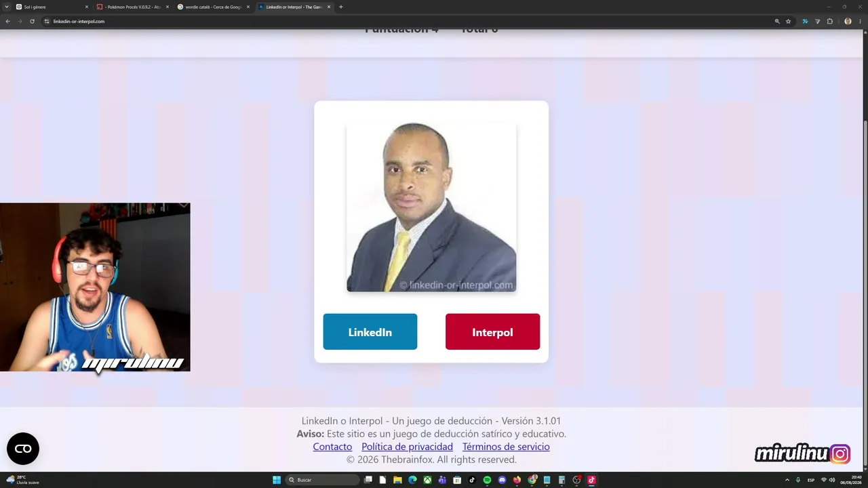Click the round black overlay button bottom-left
The height and width of the screenshot is (488, 868).
pyautogui.click(x=23, y=449)
